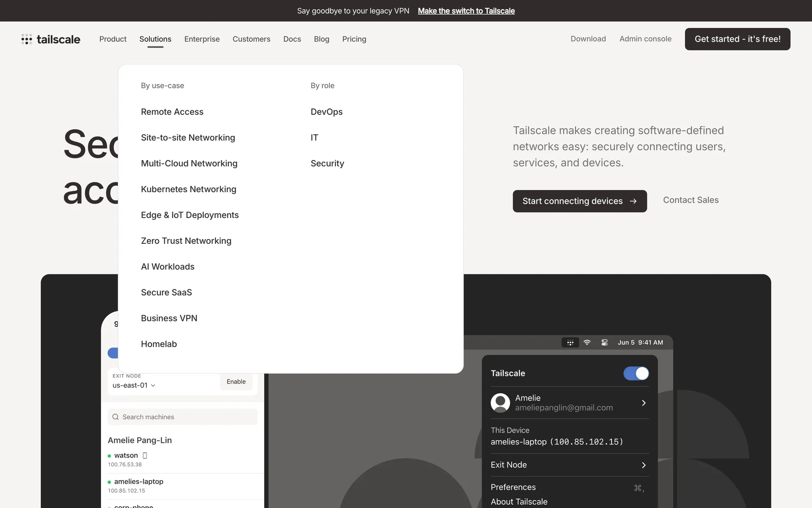Viewport: 812px width, 508px height.
Task: Click arrow icon in Start connecting devices
Action: pyautogui.click(x=633, y=201)
